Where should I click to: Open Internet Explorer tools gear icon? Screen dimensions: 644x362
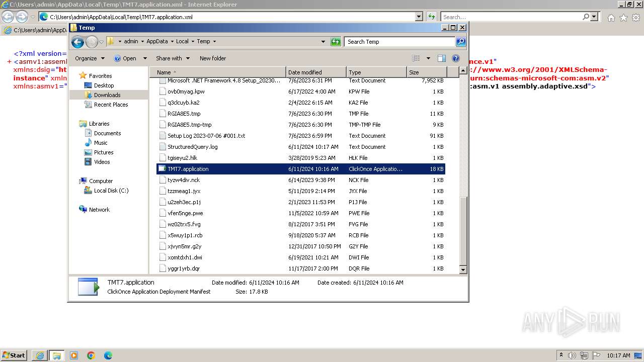[635, 18]
